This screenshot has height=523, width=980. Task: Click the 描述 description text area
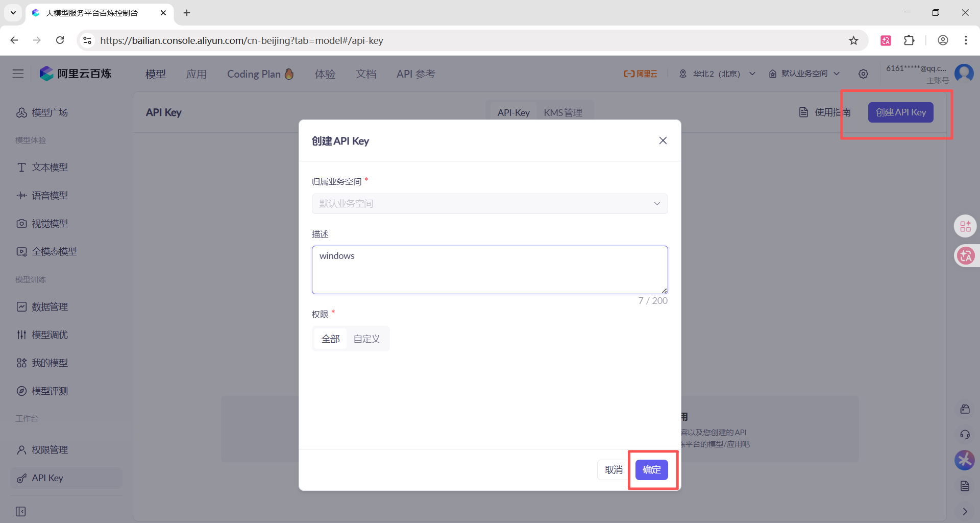point(489,270)
